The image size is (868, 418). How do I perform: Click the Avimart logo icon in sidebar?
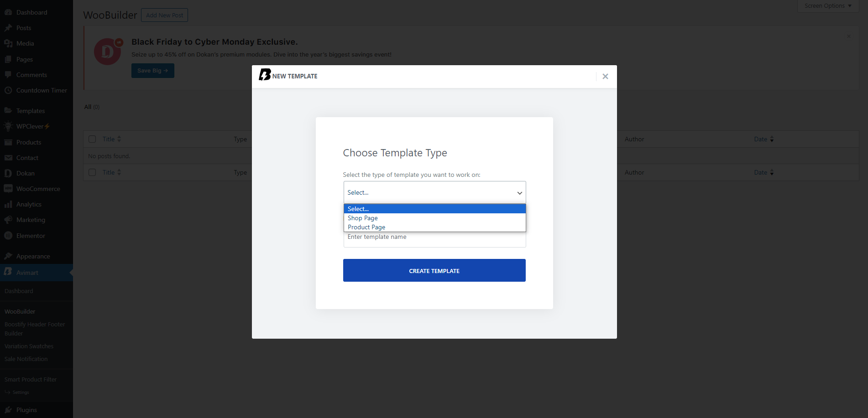[8, 272]
